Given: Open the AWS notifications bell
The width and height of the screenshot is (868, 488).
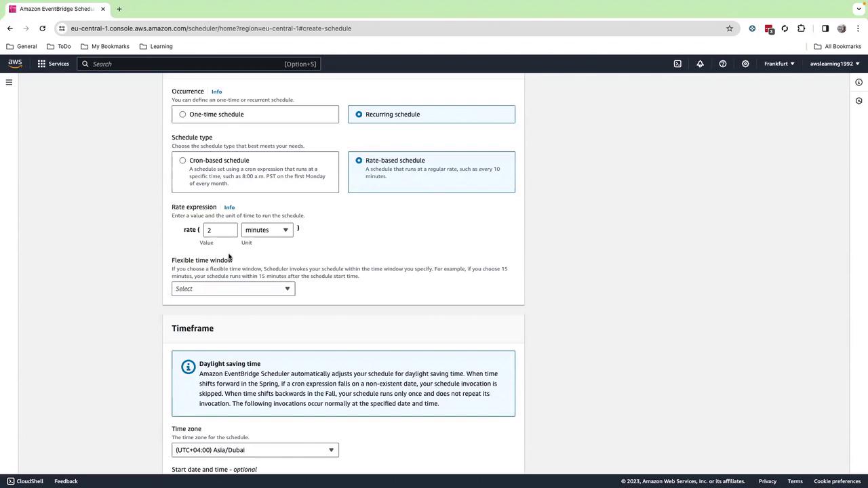Looking at the screenshot, I should pyautogui.click(x=700, y=64).
